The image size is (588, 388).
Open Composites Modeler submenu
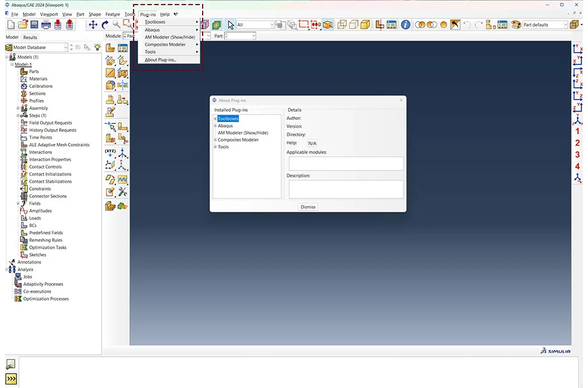coord(169,45)
